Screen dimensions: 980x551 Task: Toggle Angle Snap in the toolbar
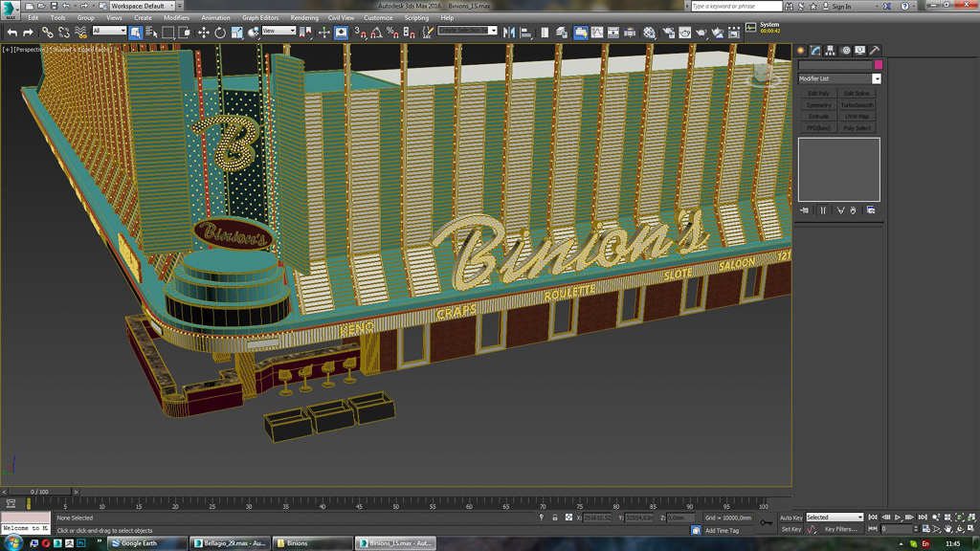click(376, 33)
